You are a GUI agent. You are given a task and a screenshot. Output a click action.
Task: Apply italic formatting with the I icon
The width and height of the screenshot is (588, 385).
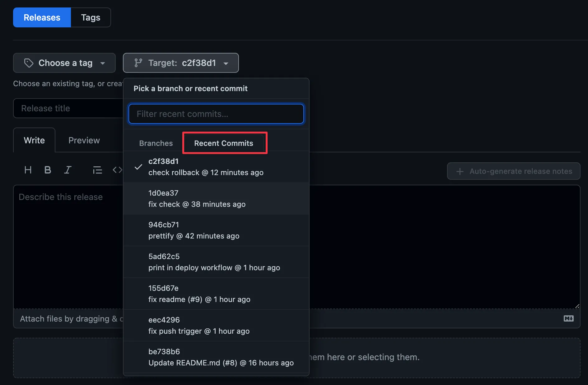coord(68,170)
